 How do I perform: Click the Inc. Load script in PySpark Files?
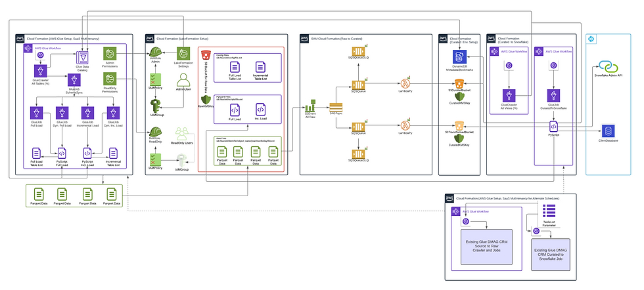260,110
